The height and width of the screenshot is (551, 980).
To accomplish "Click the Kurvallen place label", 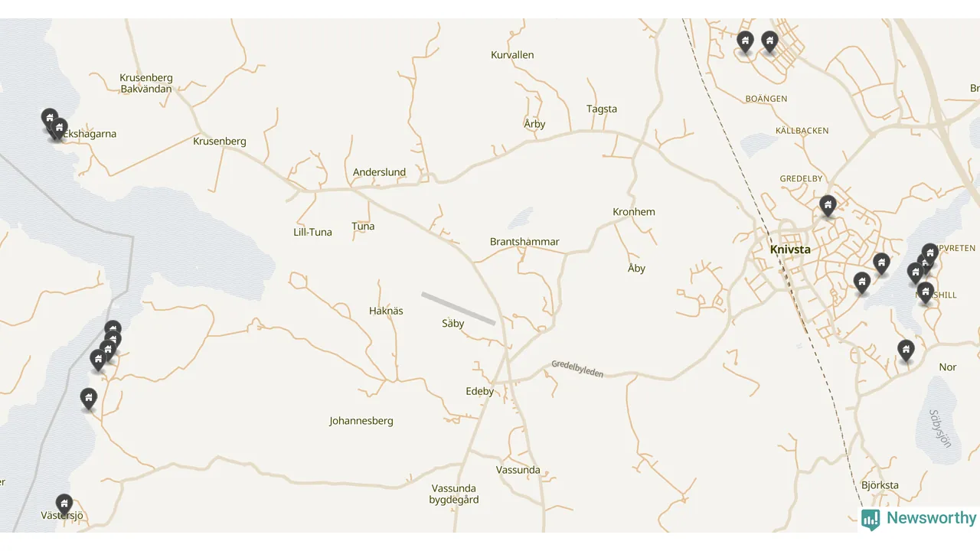I will [512, 55].
